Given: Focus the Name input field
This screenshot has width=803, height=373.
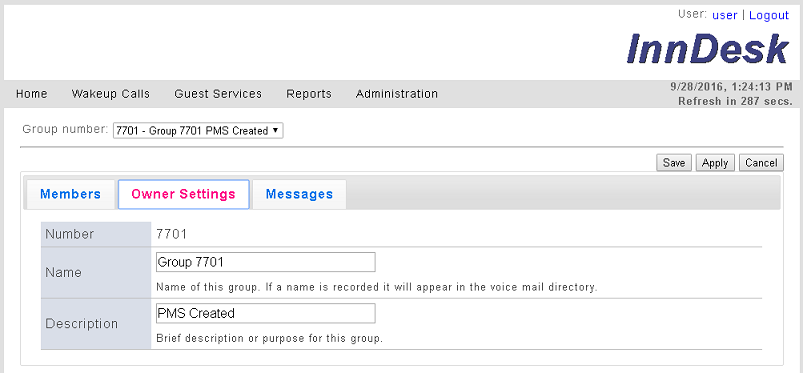Looking at the screenshot, I should coord(266,262).
